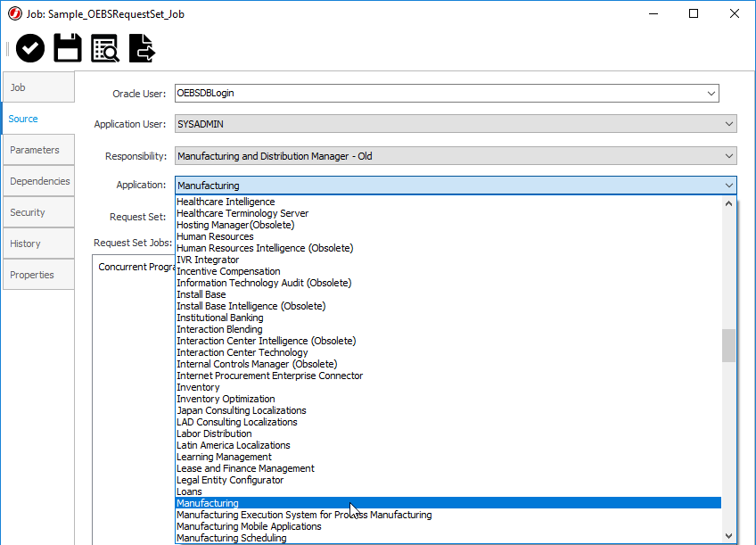Select Manufacturing Mobile Applications
The image size is (756, 545).
448,525
